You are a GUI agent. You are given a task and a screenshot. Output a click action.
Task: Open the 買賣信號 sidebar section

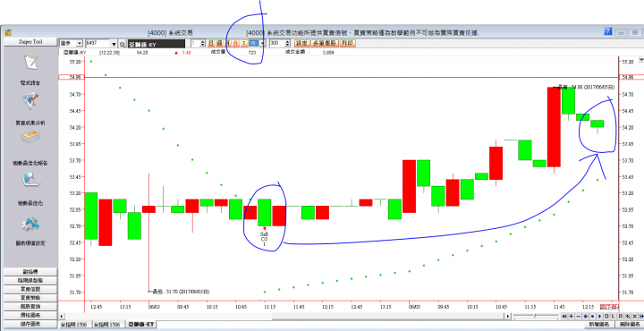30,289
